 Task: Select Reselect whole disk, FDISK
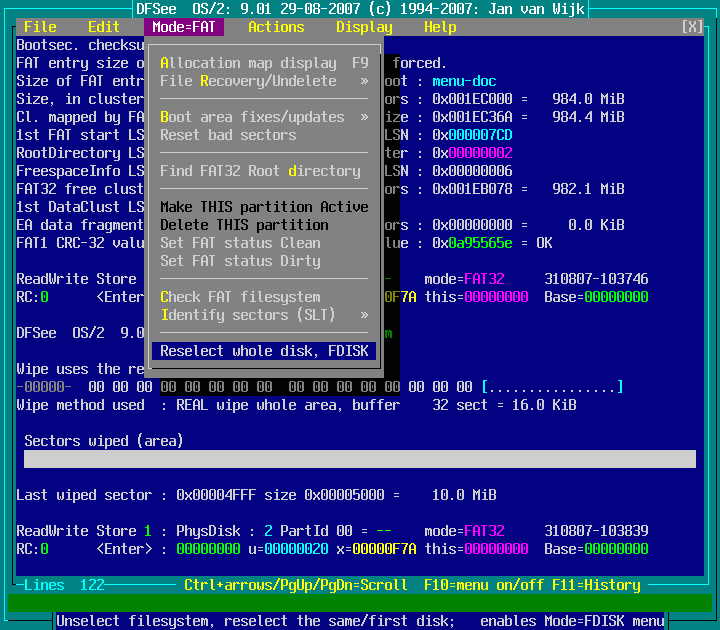coord(264,351)
